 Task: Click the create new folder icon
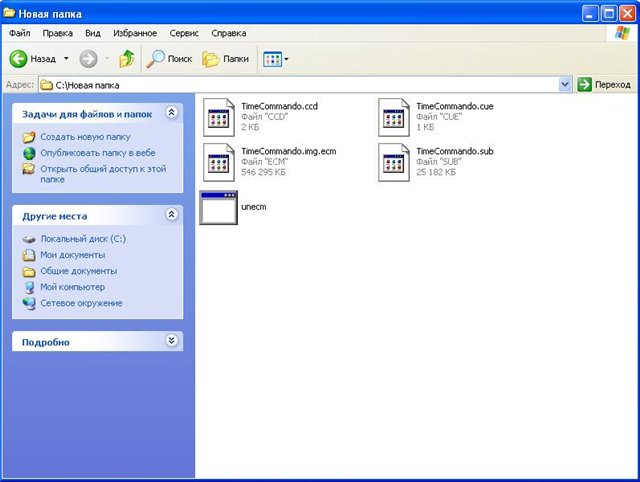coord(29,137)
